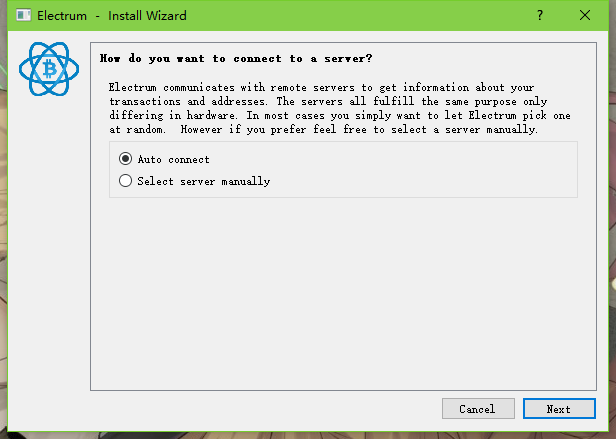Click the "Auto connect" label text

(173, 159)
